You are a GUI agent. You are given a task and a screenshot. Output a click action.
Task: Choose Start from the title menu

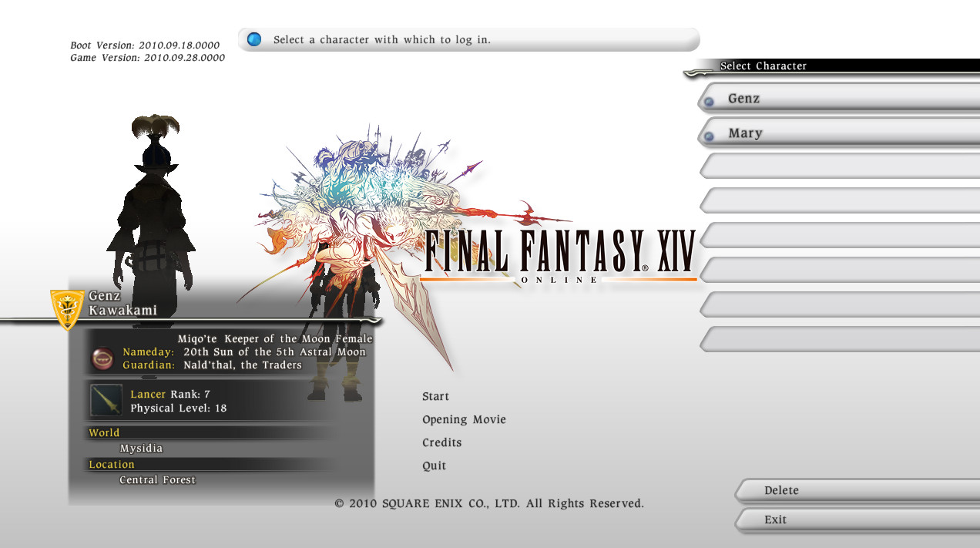click(x=435, y=396)
